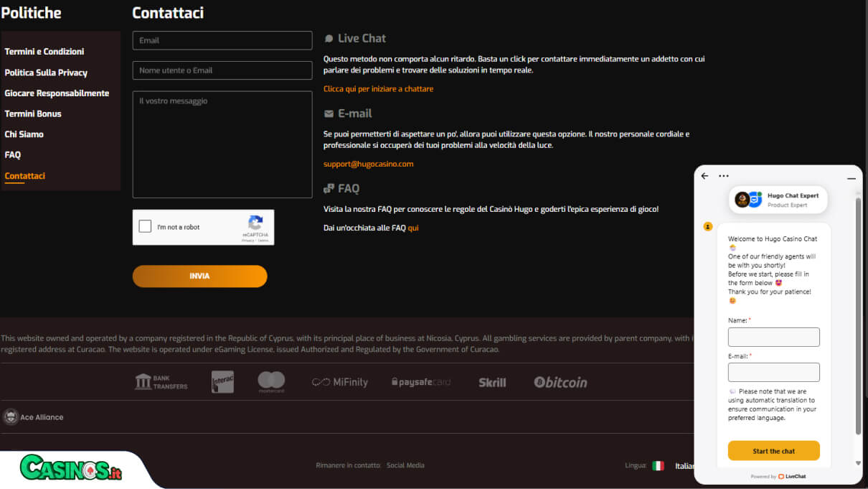The image size is (868, 489).
Task: Click 'Welcome to Hugo Casino Chat' message
Action: coord(773,238)
